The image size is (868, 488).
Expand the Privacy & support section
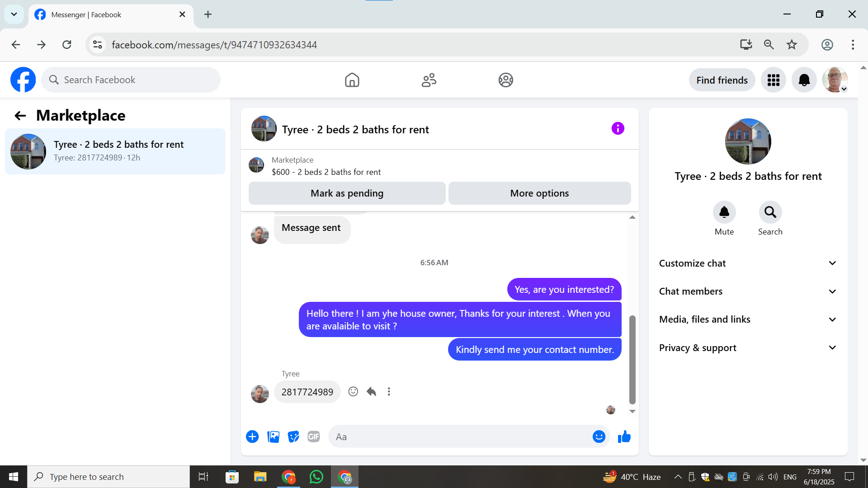pos(748,348)
